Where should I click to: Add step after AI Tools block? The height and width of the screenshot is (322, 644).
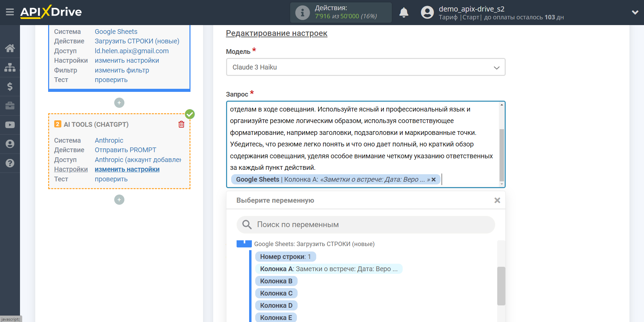click(x=119, y=200)
